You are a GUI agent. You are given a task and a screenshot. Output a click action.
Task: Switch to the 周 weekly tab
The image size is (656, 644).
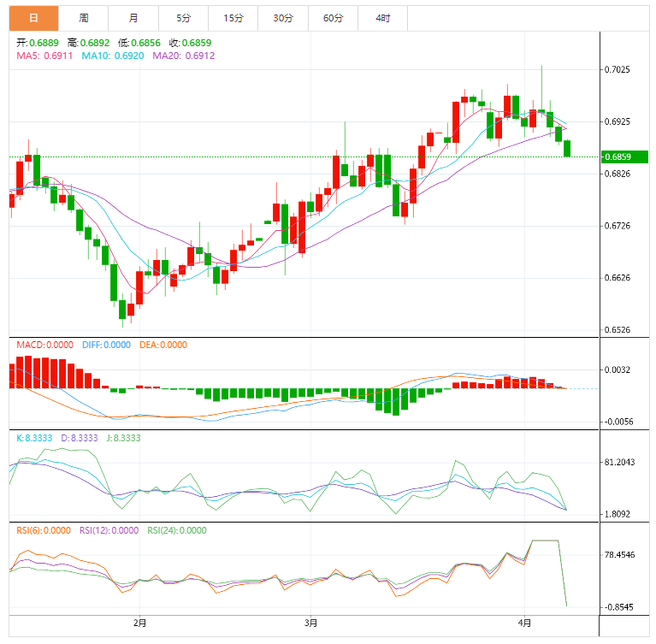83,18
